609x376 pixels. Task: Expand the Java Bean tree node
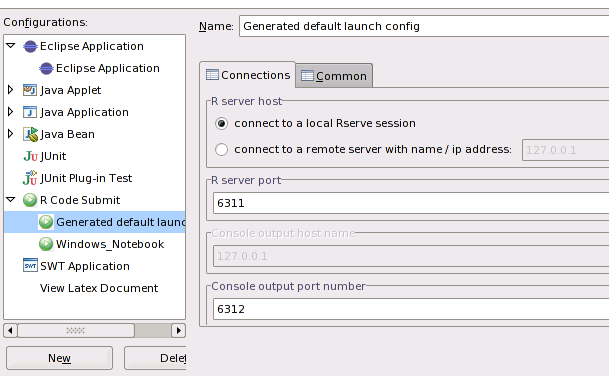point(10,134)
